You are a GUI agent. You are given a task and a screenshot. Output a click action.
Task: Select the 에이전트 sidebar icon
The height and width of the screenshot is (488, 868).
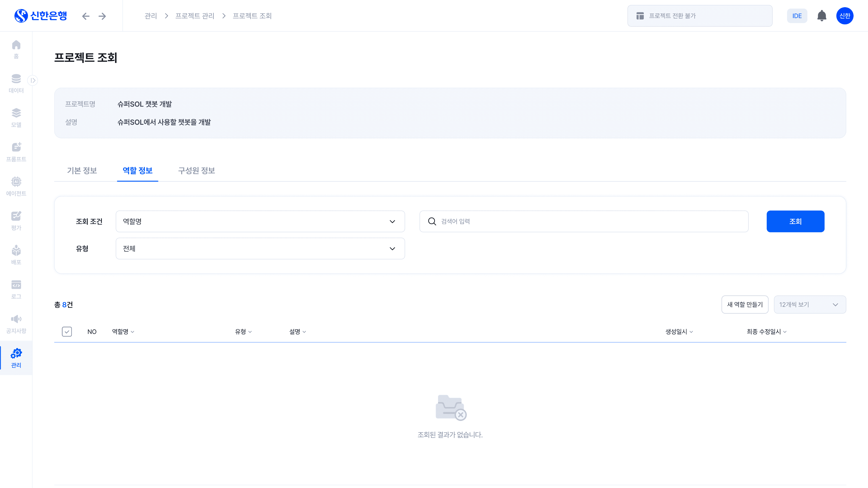click(16, 186)
